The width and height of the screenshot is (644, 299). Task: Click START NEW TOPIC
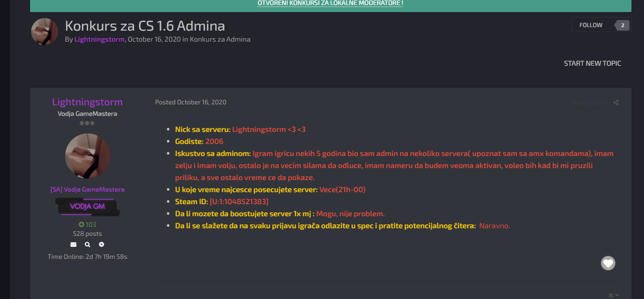(x=592, y=63)
